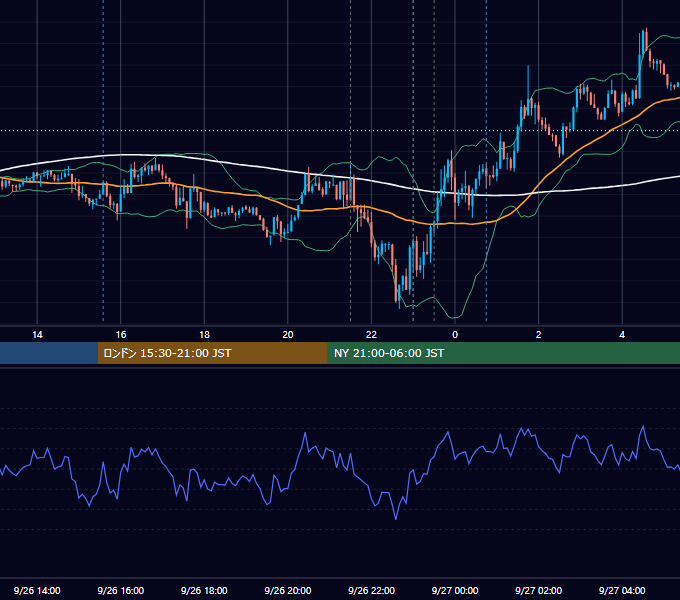Click the hour label 0 on the axis
The image size is (680, 600).
pos(455,335)
